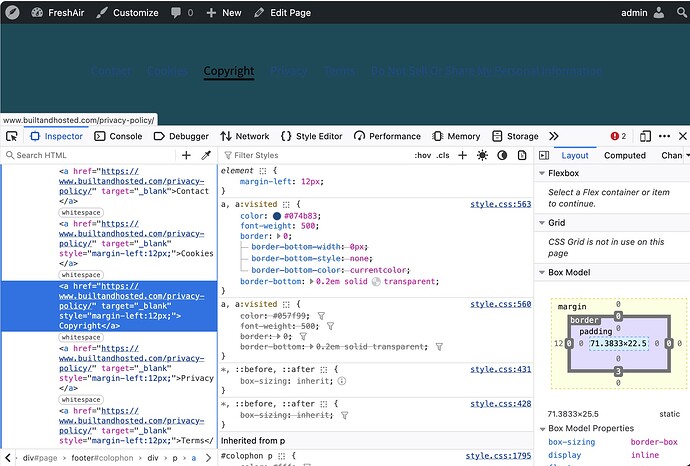Activate the element picker tool

point(12,136)
